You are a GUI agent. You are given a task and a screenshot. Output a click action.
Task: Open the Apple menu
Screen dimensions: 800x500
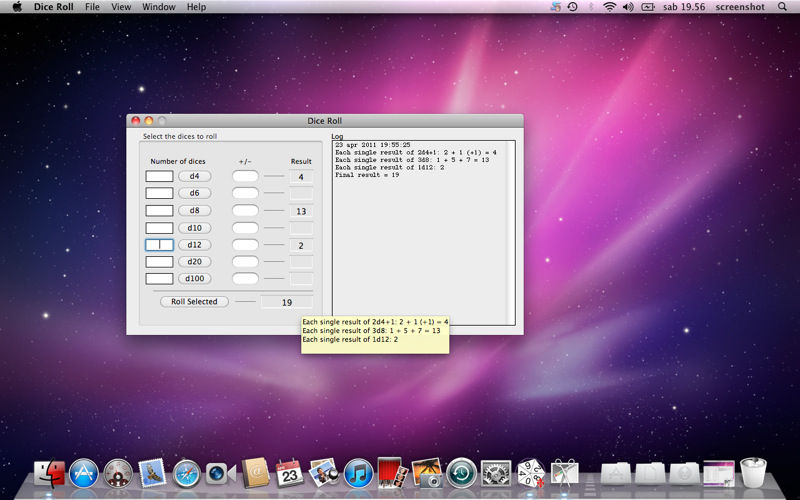(x=17, y=7)
